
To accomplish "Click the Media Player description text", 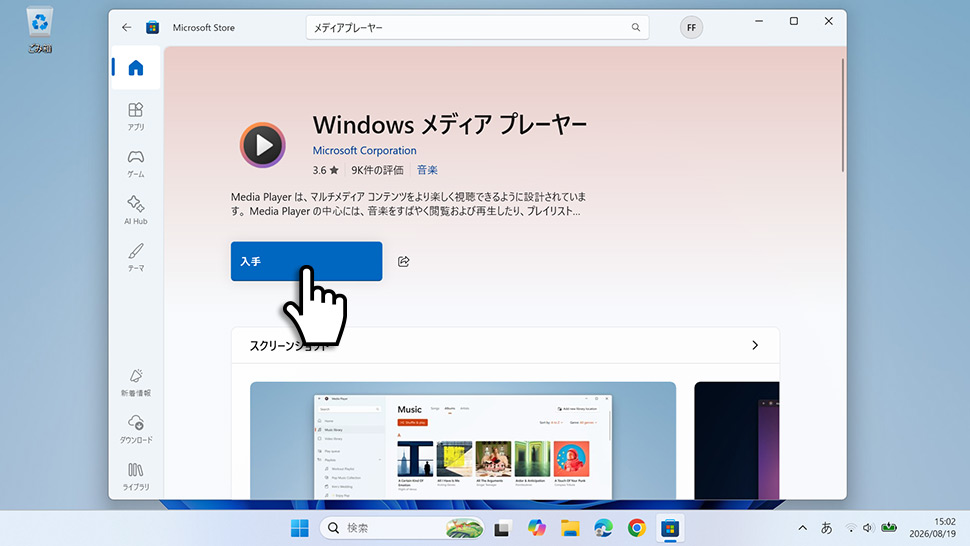I will tap(408, 204).
